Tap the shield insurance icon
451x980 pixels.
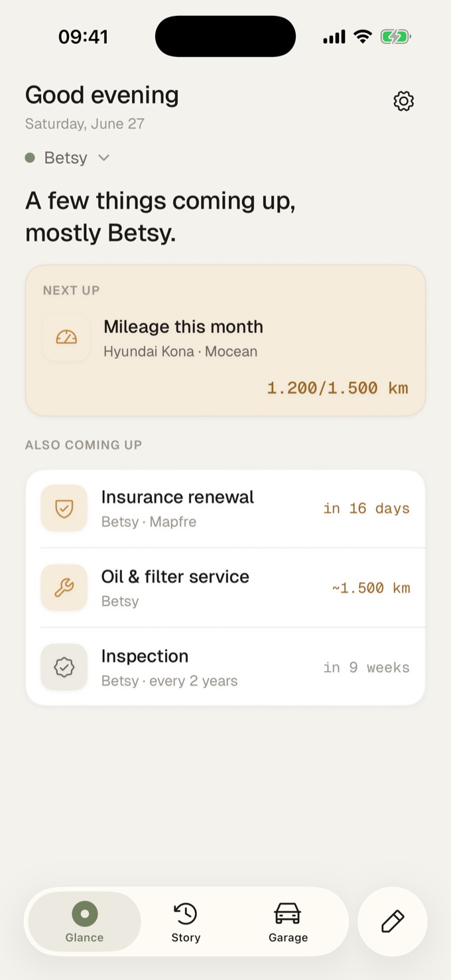(x=64, y=509)
